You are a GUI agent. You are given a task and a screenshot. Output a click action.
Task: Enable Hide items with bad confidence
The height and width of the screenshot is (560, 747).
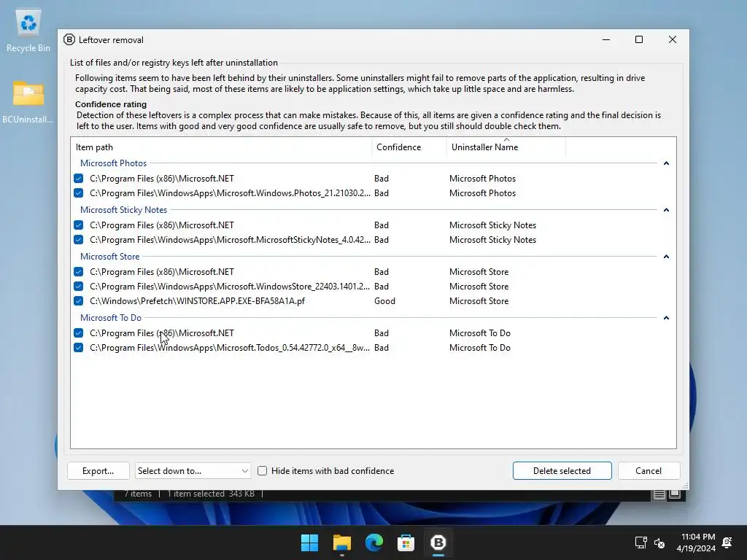[263, 471]
